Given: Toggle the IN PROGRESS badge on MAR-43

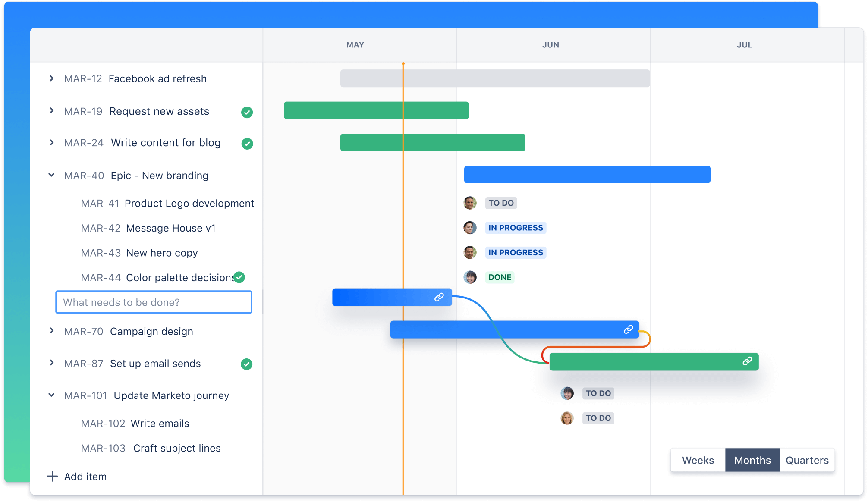Looking at the screenshot, I should coord(515,252).
